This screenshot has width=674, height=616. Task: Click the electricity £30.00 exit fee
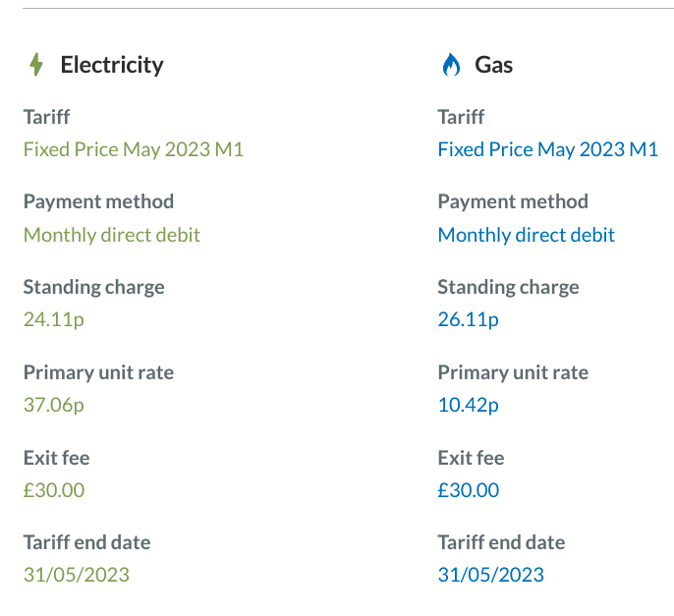coord(54,489)
